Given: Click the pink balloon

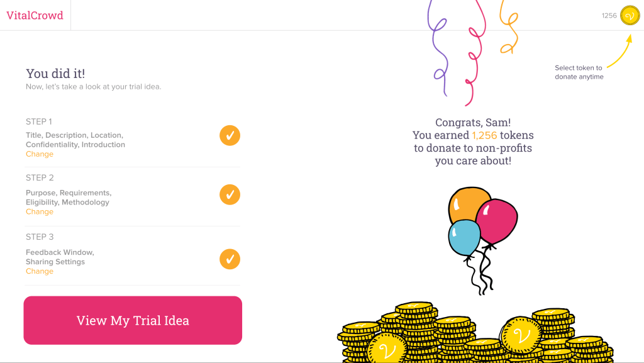Looking at the screenshot, I should pos(497,219).
